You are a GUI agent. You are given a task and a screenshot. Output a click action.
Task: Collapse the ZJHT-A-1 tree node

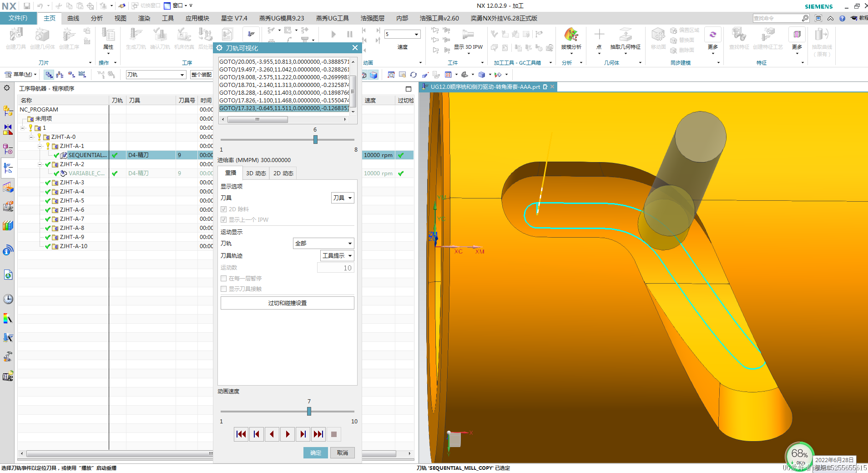pos(40,146)
